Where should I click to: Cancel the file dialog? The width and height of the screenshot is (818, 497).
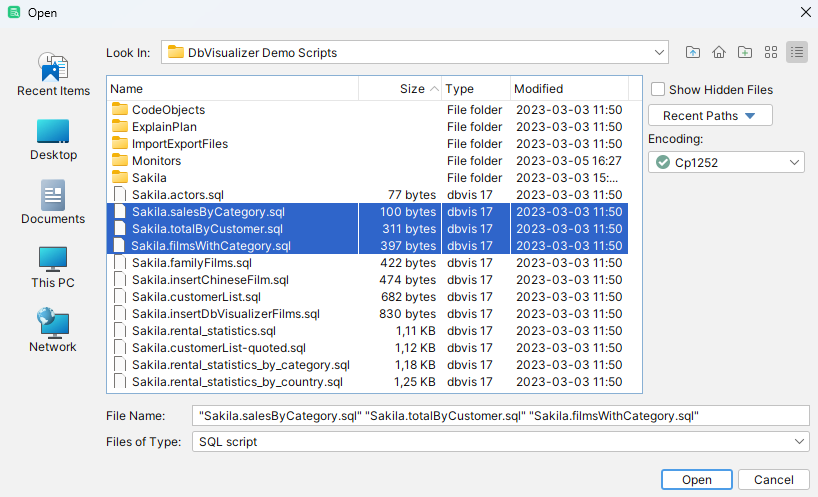click(774, 480)
